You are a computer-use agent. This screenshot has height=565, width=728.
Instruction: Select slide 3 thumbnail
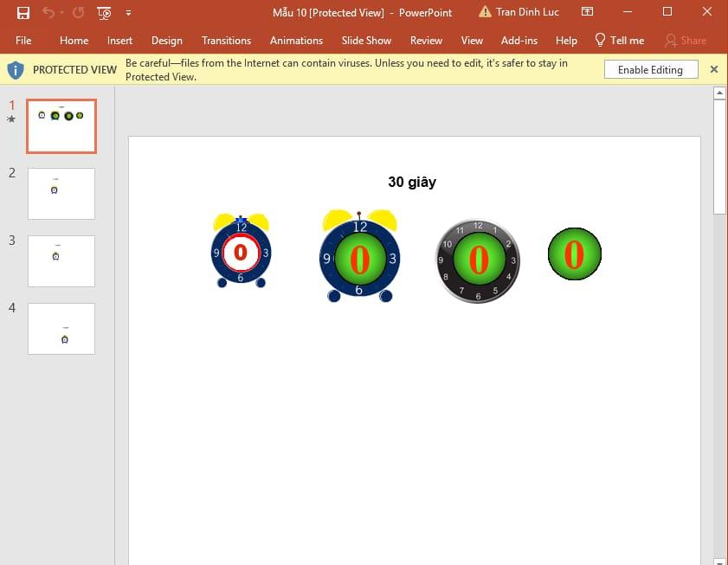point(61,260)
